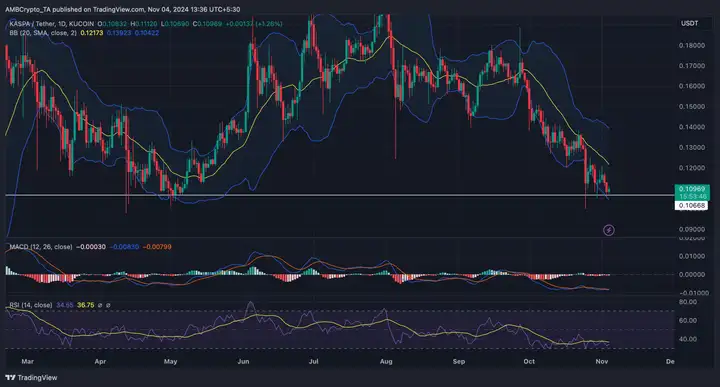Image resolution: width=720 pixels, height=387 pixels.
Task: Click the 0.13000 price axis label
Action: click(692, 147)
